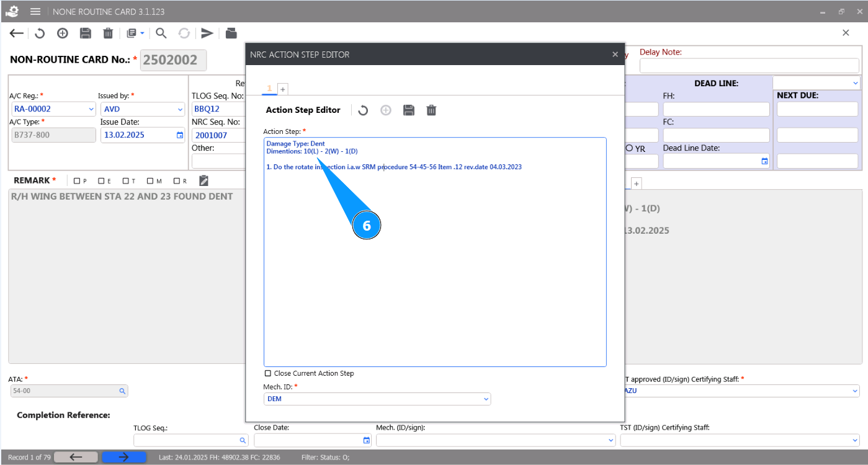
Task: Click the FC deadline input field
Action: coord(716,135)
